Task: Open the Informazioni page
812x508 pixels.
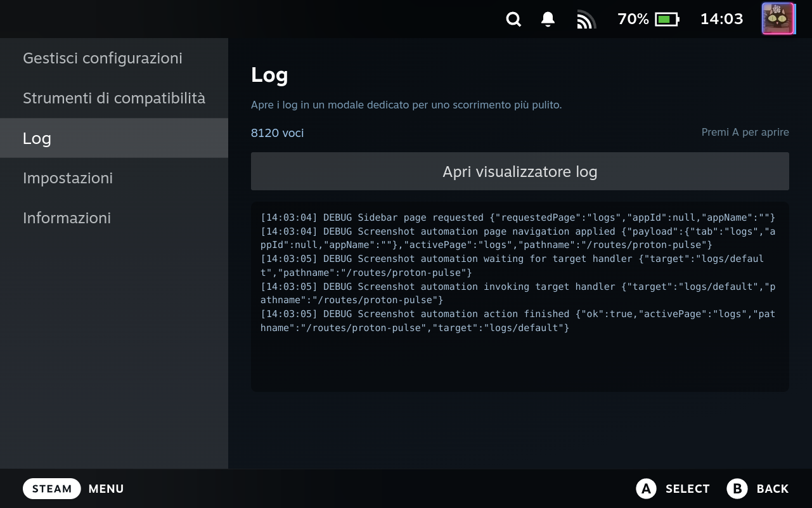Action: click(114, 218)
